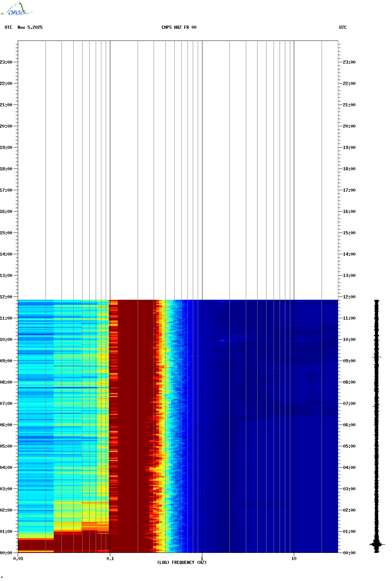The height and width of the screenshot is (581, 392).
Task: Click the 00:00 label on right axis
Action: tap(349, 553)
